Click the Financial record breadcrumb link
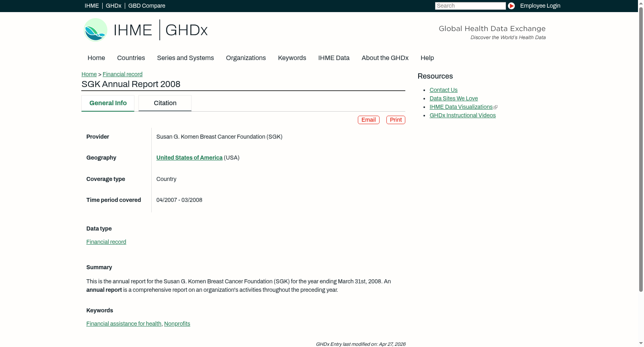The width and height of the screenshot is (644, 347). [x=122, y=74]
